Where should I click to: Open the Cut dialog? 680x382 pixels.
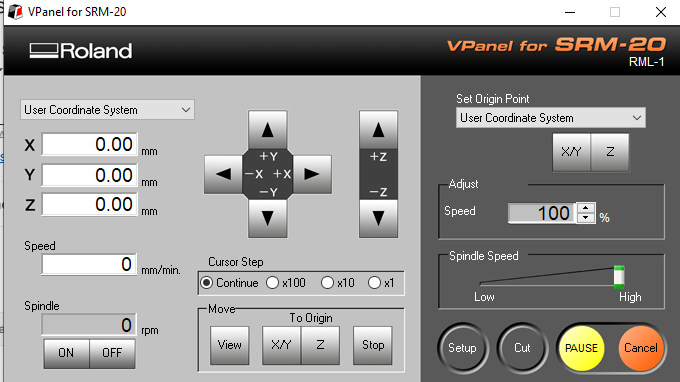(522, 348)
